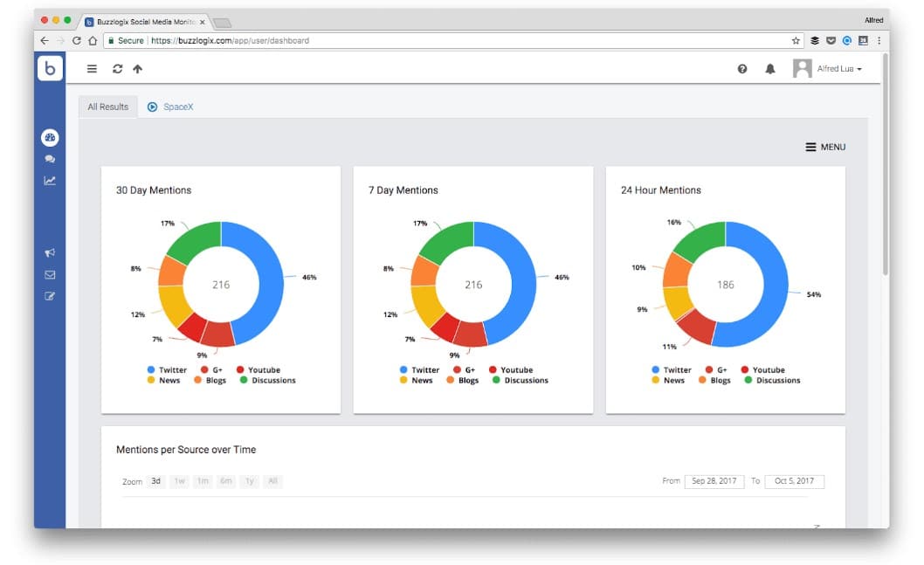Bookmark page with the star icon
Screen dimensions: 924x565
[796, 41]
